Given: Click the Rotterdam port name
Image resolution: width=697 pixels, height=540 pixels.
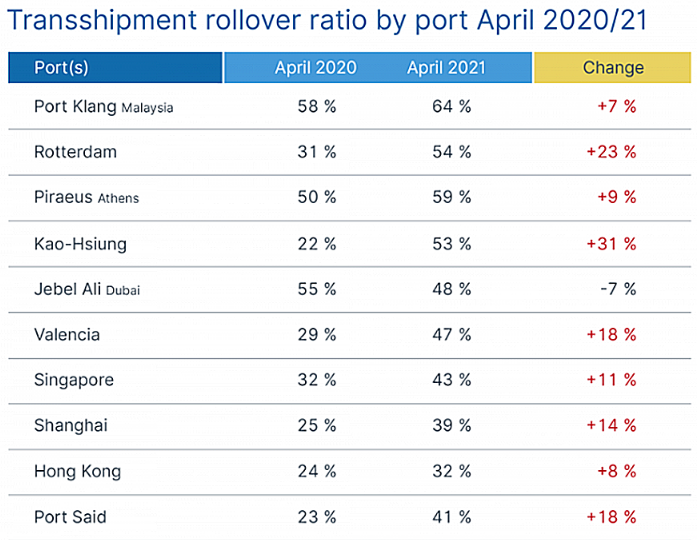Looking at the screenshot, I should pos(75,152).
